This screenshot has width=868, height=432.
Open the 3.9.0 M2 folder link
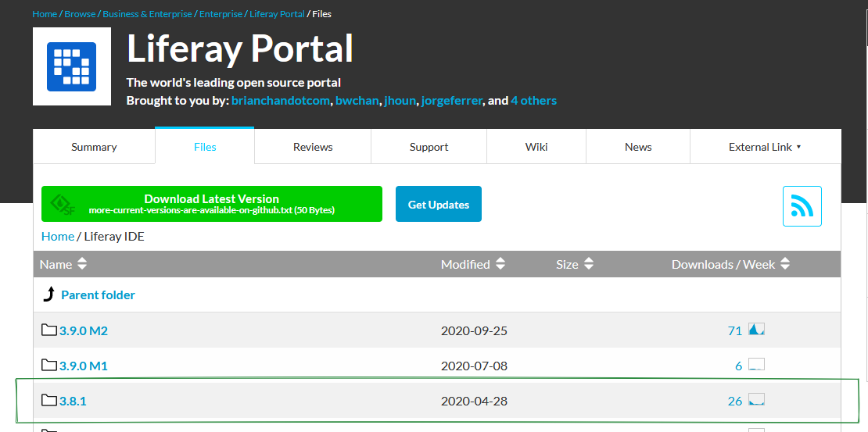pos(83,330)
